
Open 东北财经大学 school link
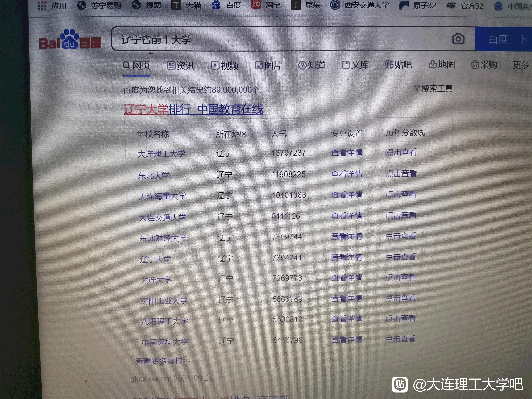tap(163, 238)
